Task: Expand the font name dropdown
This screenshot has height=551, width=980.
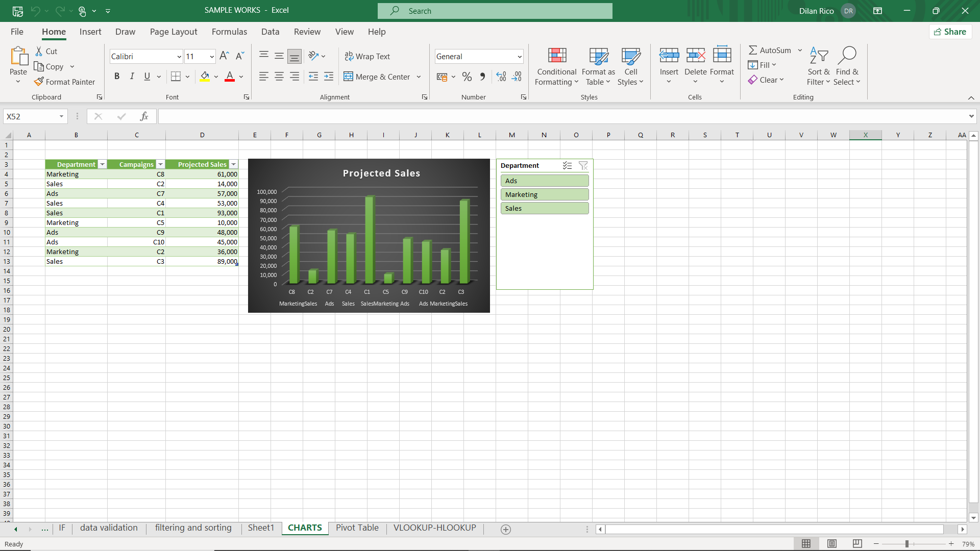Action: 179,57
